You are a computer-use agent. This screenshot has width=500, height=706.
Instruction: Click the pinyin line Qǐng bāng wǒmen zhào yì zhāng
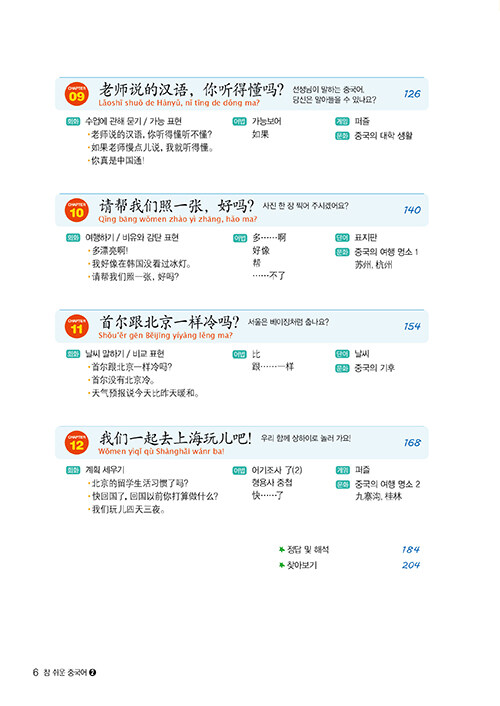tap(177, 219)
